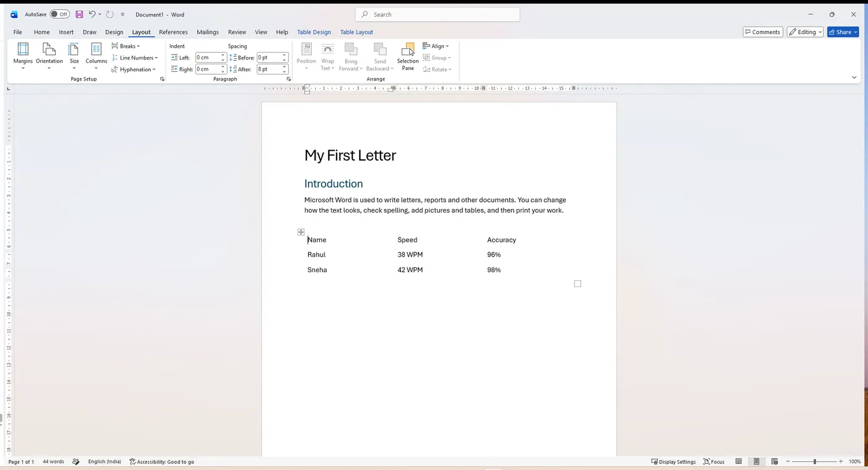Open the Help tab
Screen dimensions: 868x470
282,32
